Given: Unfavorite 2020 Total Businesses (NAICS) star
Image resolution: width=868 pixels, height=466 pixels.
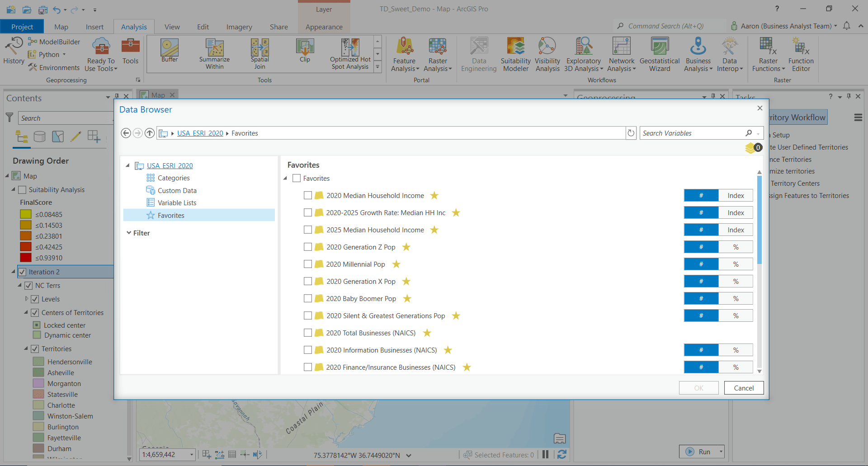Looking at the screenshot, I should 427,333.
